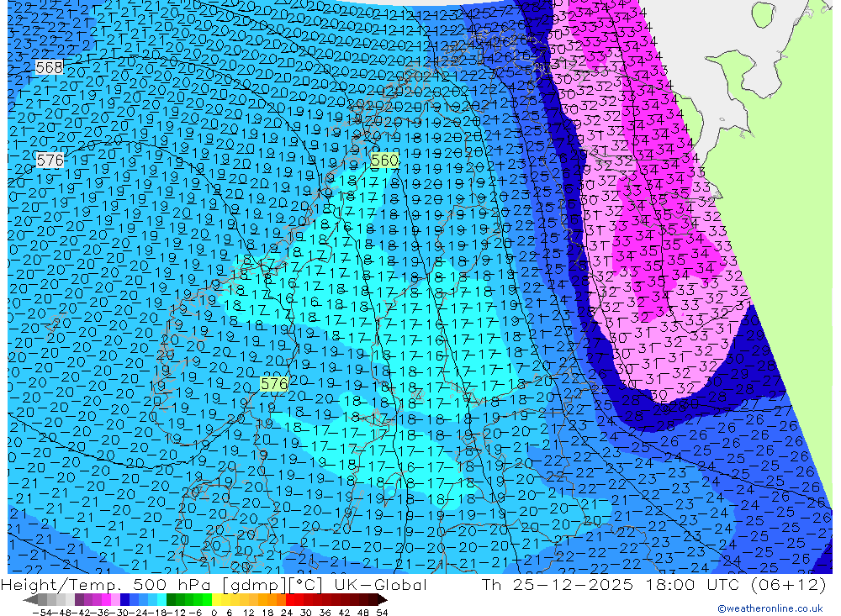Click the white 576 contour label

[50, 160]
